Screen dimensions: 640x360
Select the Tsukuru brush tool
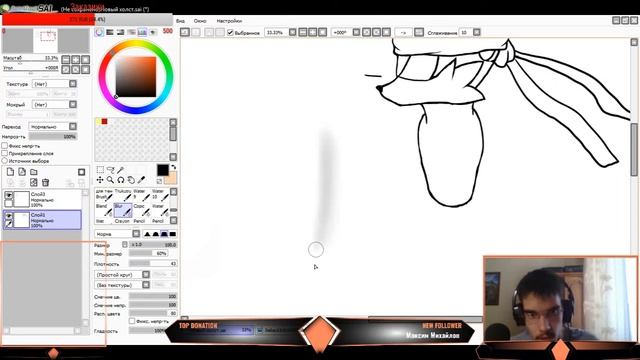[123, 195]
